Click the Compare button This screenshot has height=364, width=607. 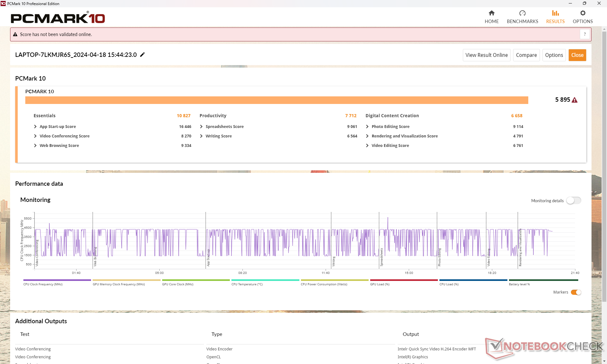526,55
